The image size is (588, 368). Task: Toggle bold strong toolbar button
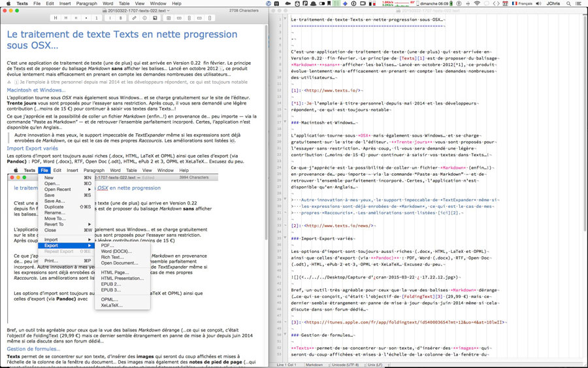click(120, 18)
